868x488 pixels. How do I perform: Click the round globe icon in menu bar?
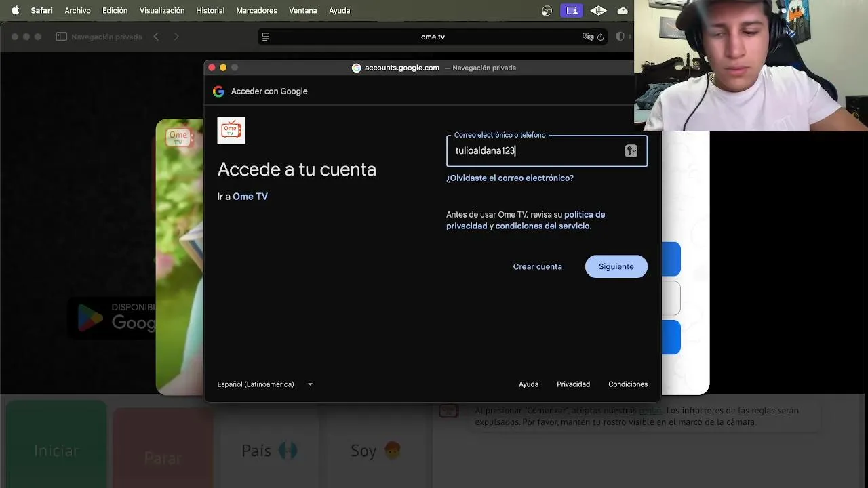coord(547,10)
